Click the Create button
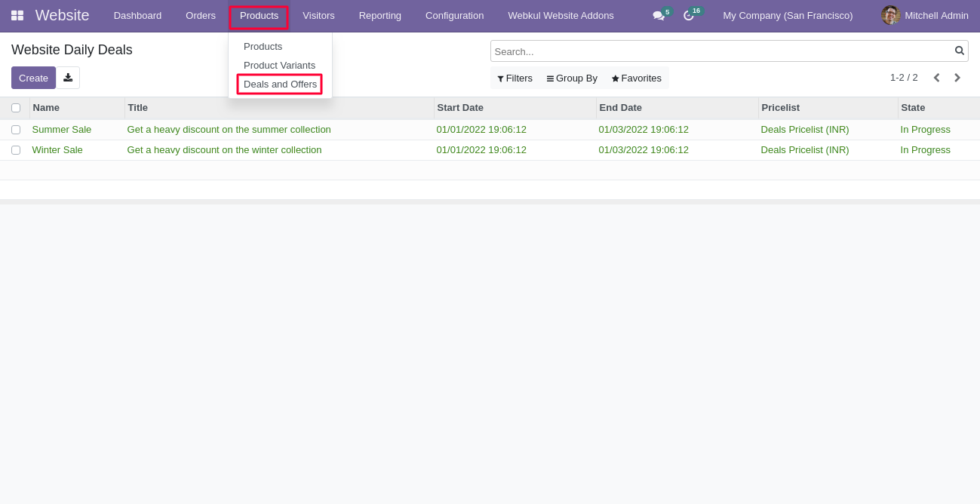Viewport: 980px width, 504px height. (33, 78)
